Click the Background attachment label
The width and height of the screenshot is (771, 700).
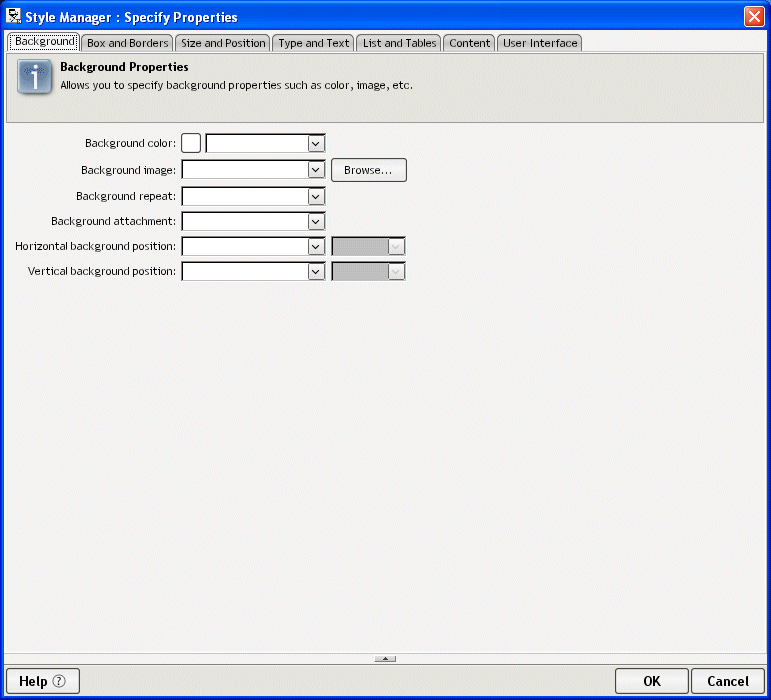(113, 221)
